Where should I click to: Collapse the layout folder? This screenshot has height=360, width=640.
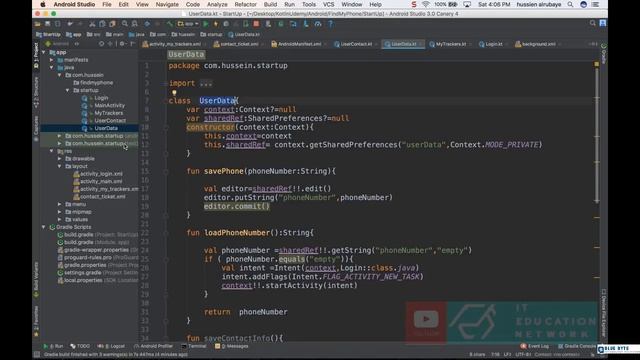60,166
